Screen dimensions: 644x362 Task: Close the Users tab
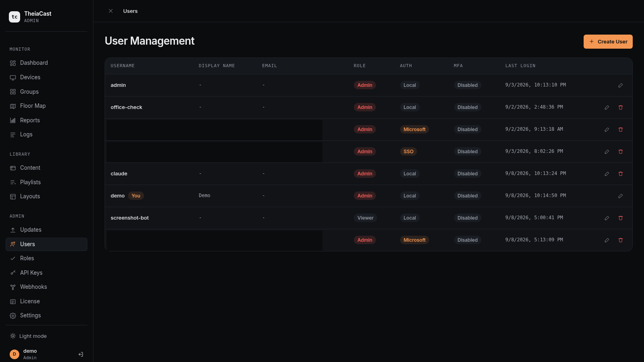111,11
